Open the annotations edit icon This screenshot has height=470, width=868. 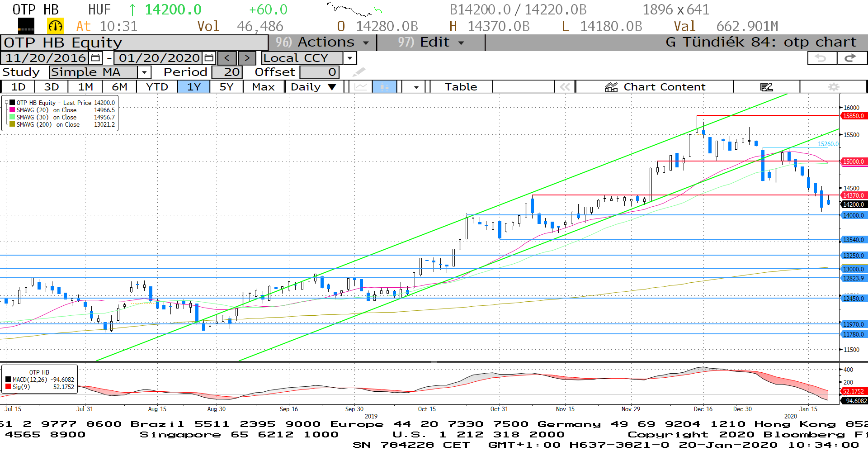point(766,87)
